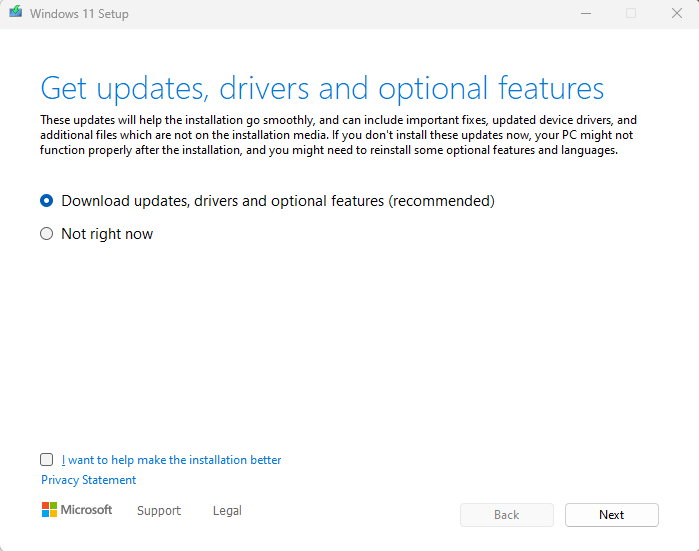The height and width of the screenshot is (551, 699).
Task: Open the Privacy Statement link
Action: tap(88, 480)
